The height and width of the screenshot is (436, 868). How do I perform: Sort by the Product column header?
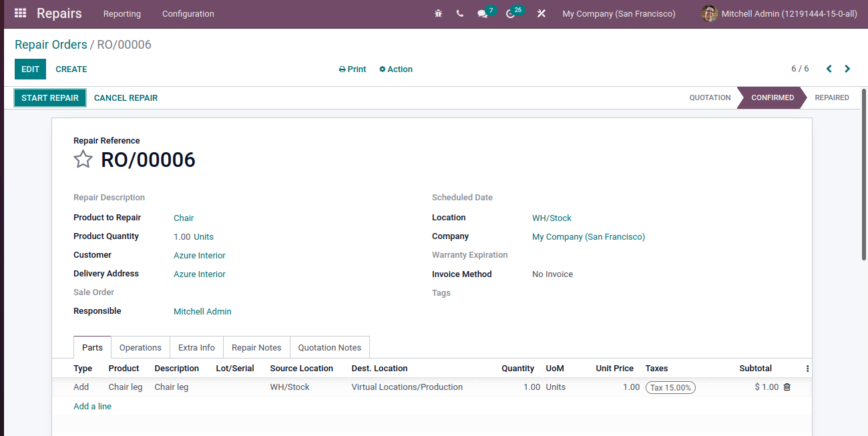pyautogui.click(x=124, y=369)
